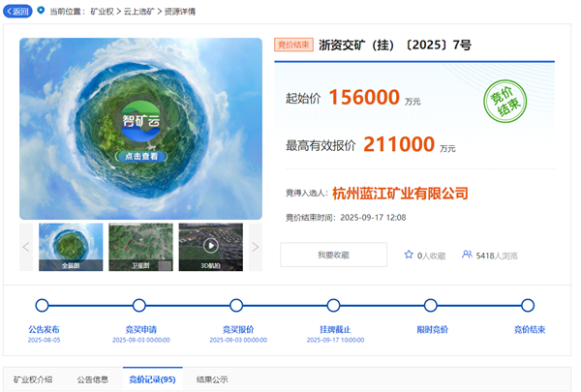Click 点击查看 on the panorama image
This screenshot has width=581, height=392.
coord(140,156)
